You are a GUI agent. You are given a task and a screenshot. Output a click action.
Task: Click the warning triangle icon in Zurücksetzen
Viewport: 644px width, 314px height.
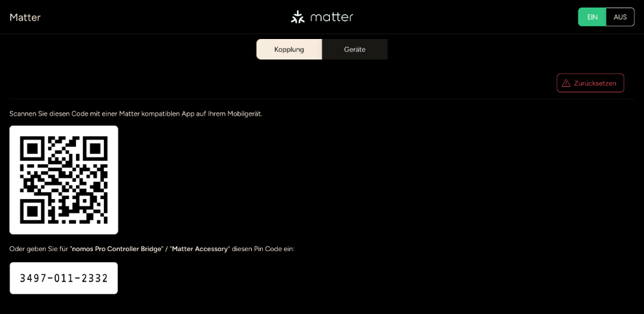click(566, 83)
